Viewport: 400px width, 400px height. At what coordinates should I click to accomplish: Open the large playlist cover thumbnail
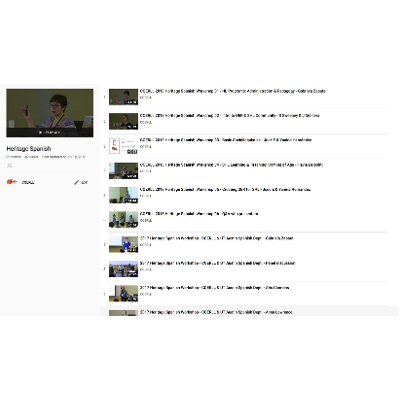click(50, 113)
